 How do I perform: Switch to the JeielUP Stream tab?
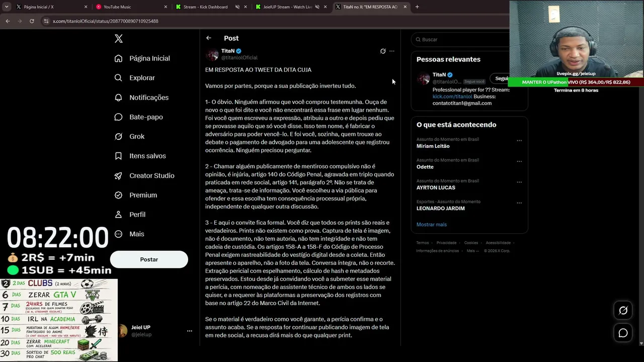click(288, 7)
